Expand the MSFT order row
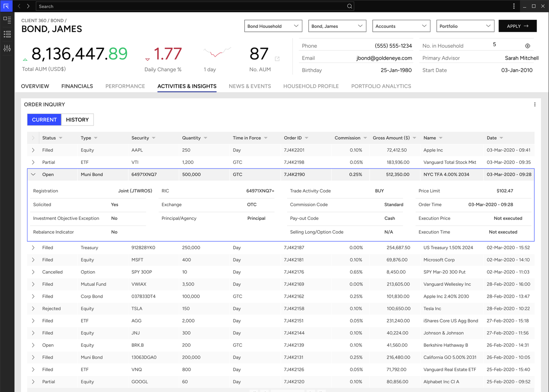Image resolution: width=549 pixels, height=392 pixels. pyautogui.click(x=33, y=260)
